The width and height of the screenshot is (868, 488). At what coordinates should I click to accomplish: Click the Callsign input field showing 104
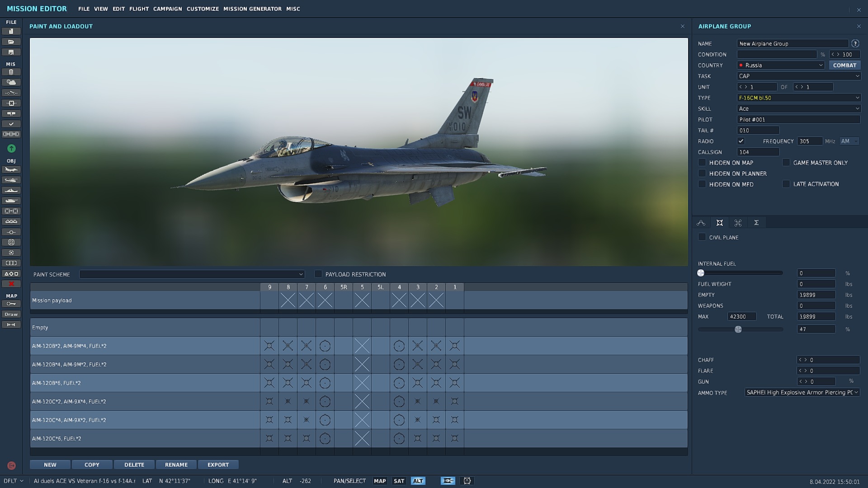(758, 152)
